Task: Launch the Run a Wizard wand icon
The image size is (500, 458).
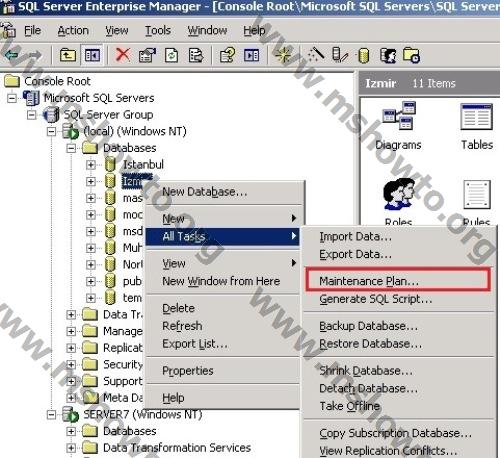Action: [x=316, y=55]
